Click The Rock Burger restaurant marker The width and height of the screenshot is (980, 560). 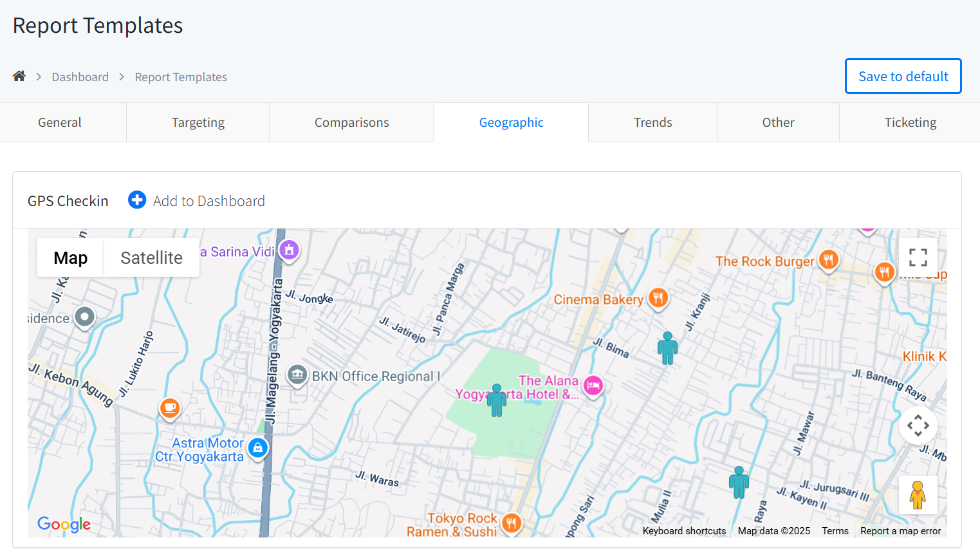(x=828, y=260)
